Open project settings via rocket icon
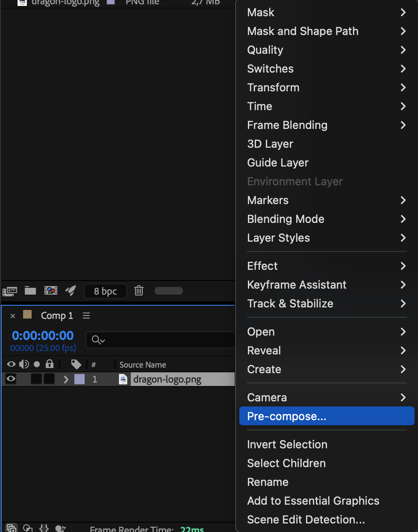This screenshot has width=418, height=532. (71, 291)
